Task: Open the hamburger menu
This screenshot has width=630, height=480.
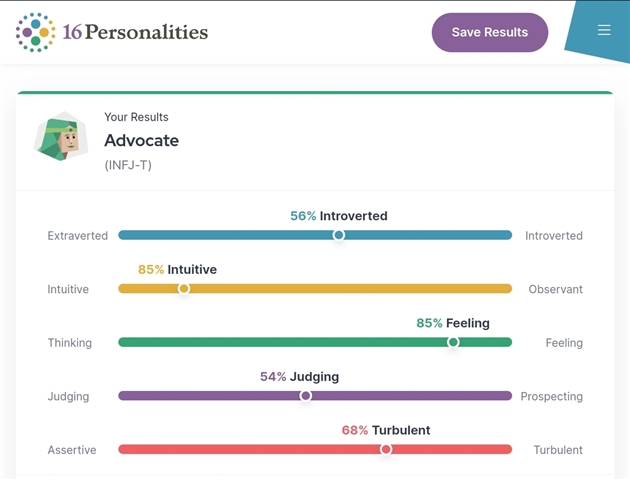Action: (604, 30)
